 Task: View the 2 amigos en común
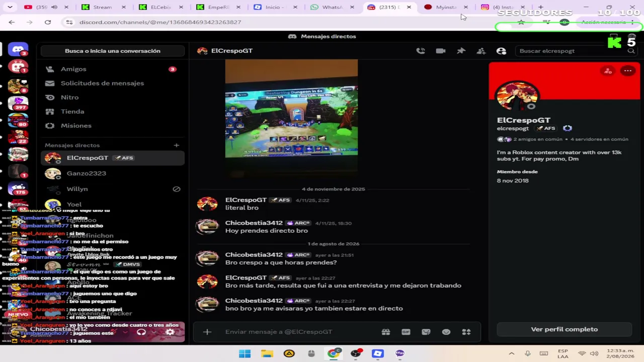(538, 139)
